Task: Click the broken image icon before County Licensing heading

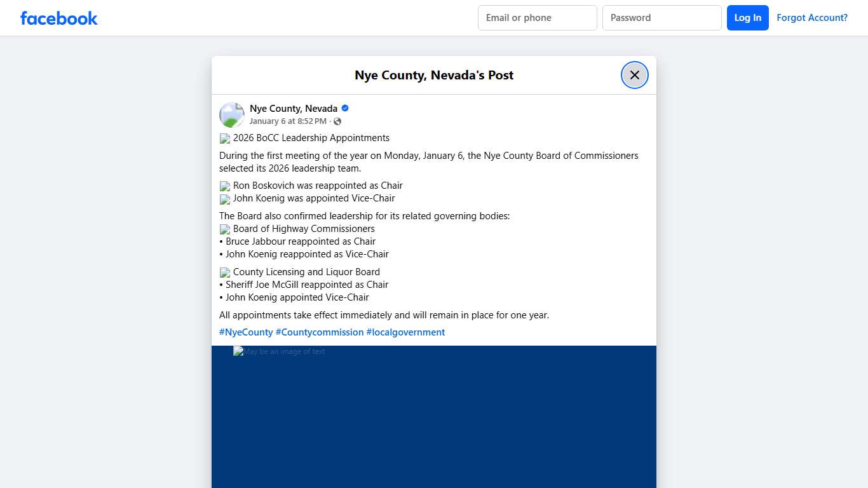Action: pos(225,272)
